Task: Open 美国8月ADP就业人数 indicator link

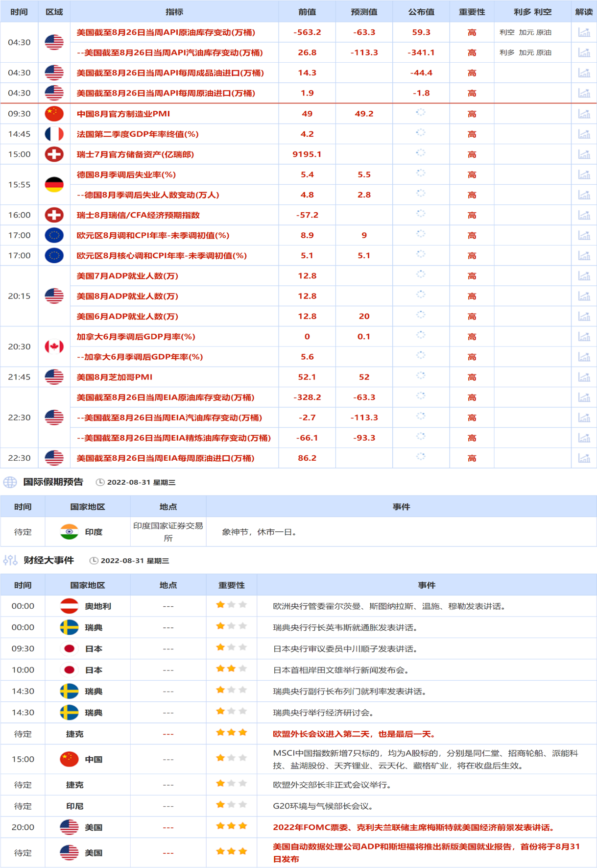Action: 127,296
